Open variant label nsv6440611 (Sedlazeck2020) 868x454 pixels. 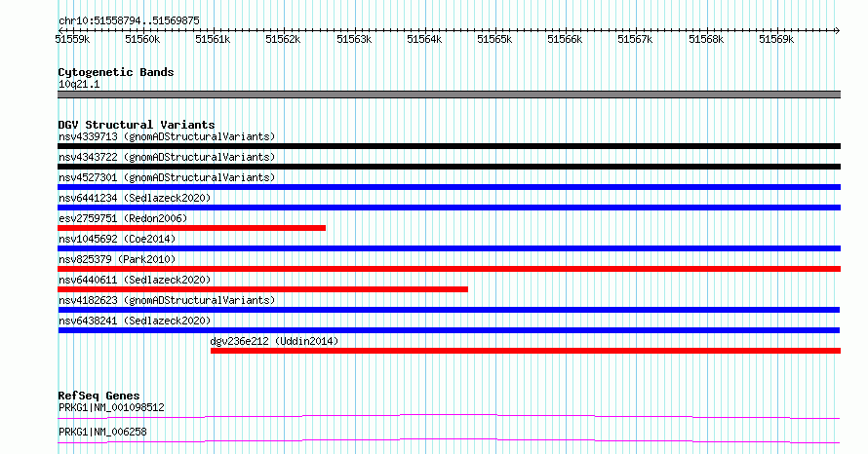tap(135, 280)
